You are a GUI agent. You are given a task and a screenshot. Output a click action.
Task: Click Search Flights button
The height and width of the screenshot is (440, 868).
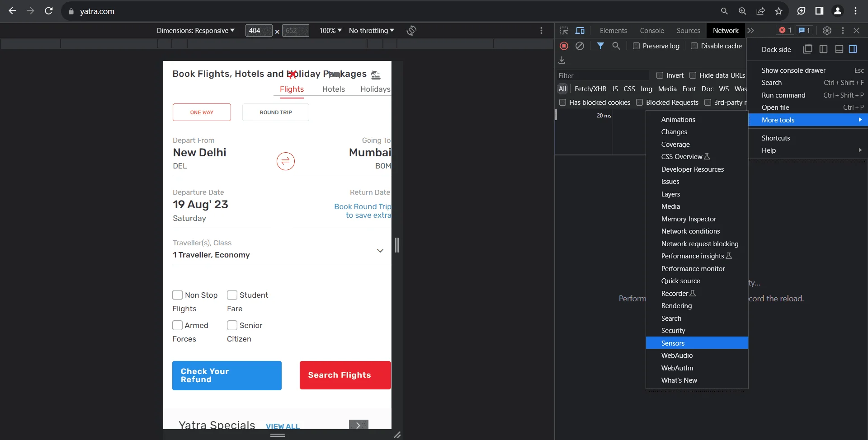(x=345, y=375)
